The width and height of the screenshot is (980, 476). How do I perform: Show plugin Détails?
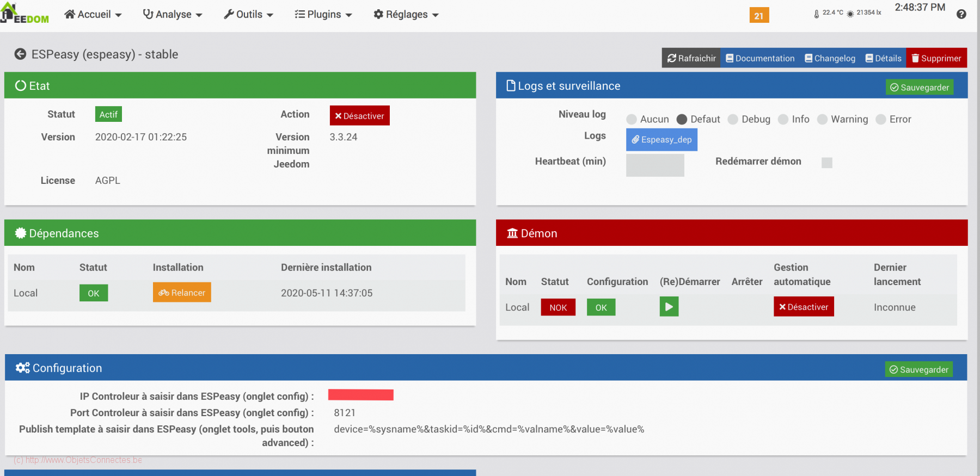[x=883, y=58]
